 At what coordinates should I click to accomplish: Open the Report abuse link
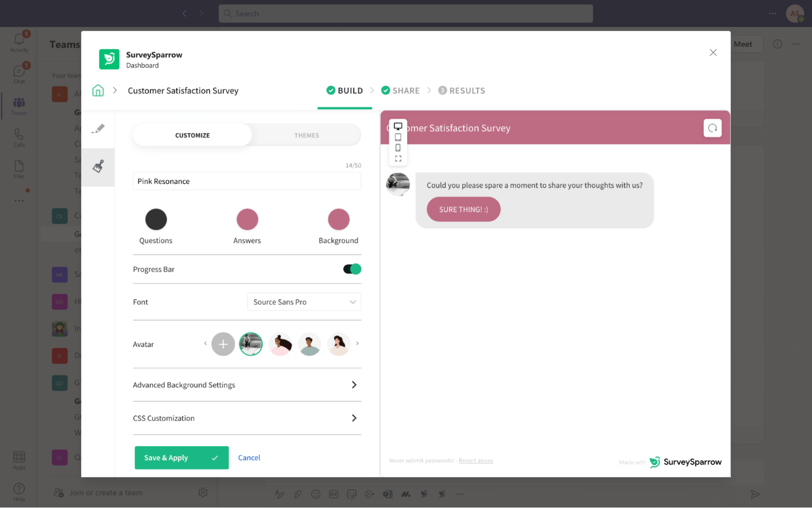[476, 460]
